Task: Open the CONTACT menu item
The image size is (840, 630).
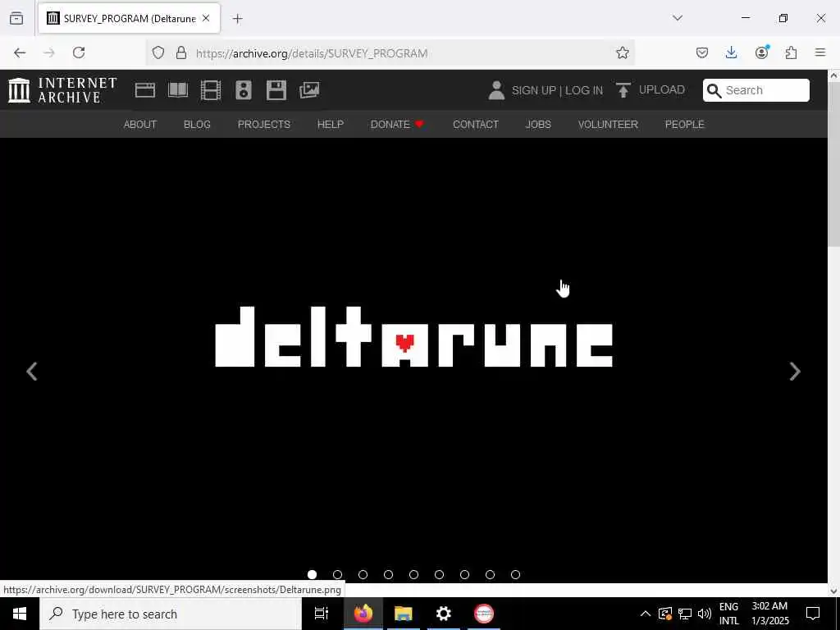Action: click(x=476, y=125)
